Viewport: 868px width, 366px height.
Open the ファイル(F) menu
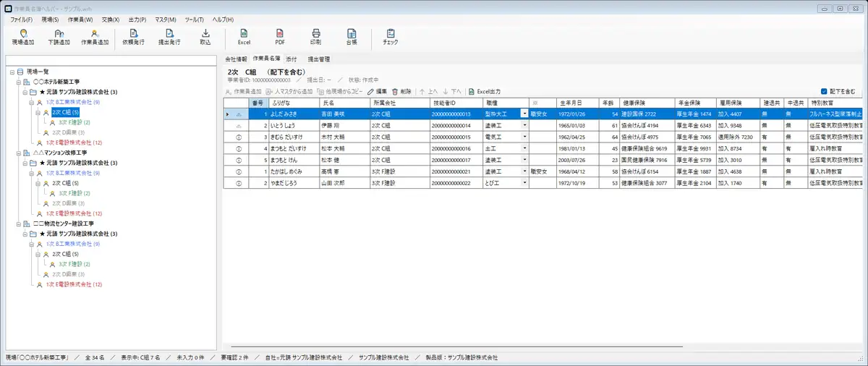[x=22, y=19]
